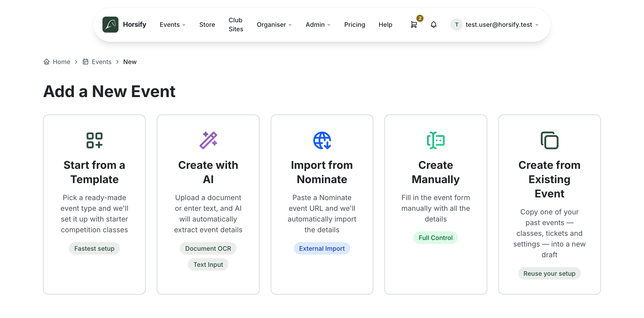The image size is (644, 318).
Task: Click the 'Upload a document or enter text' description
Action: point(208,213)
